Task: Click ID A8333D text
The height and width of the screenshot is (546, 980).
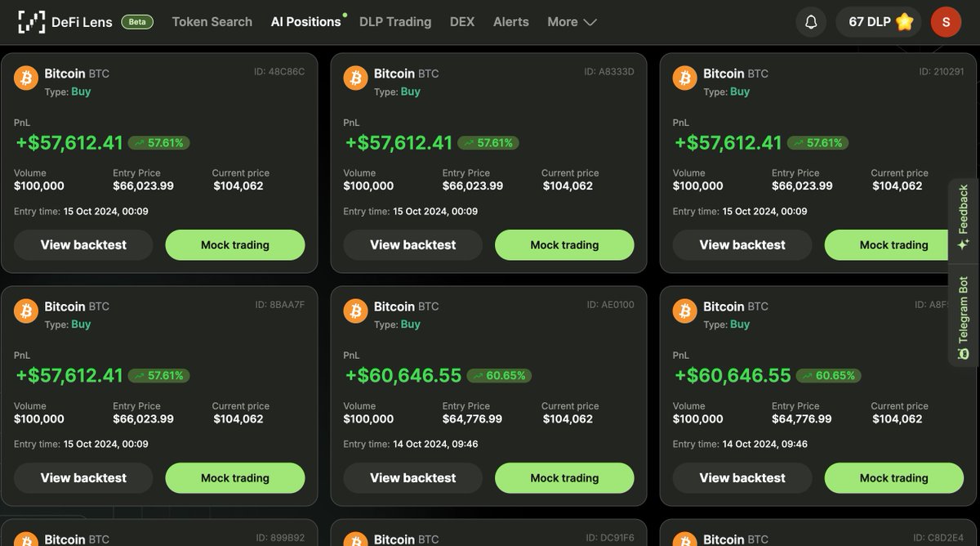Action: pos(609,72)
